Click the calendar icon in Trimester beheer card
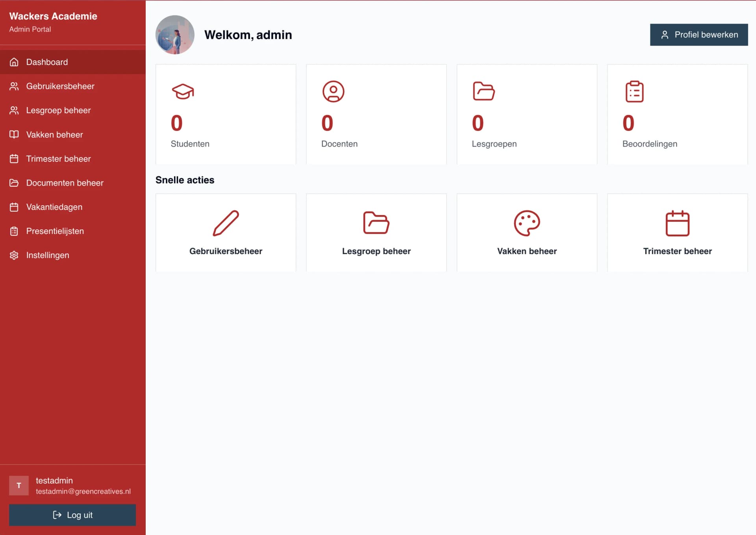Image resolution: width=756 pixels, height=535 pixels. [x=677, y=223]
